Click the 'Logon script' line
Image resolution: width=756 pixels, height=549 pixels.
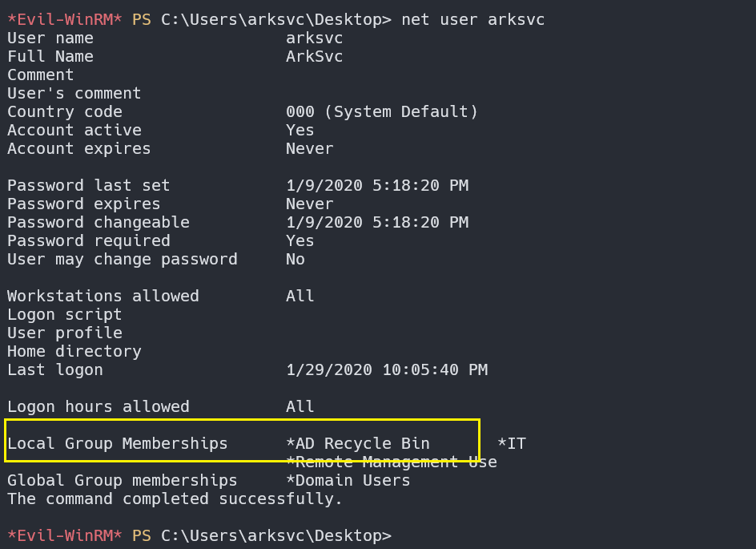(x=65, y=315)
